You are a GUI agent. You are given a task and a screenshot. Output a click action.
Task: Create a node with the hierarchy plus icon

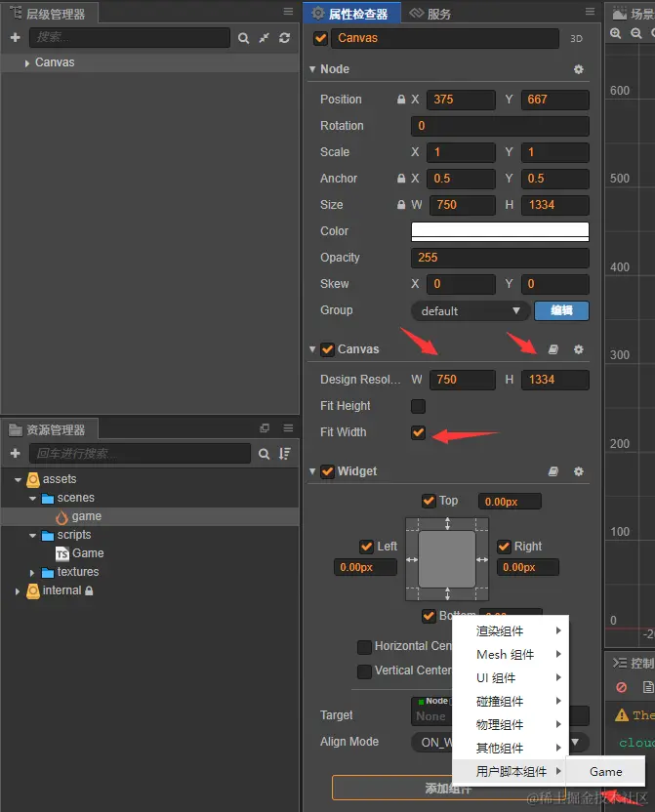click(15, 37)
